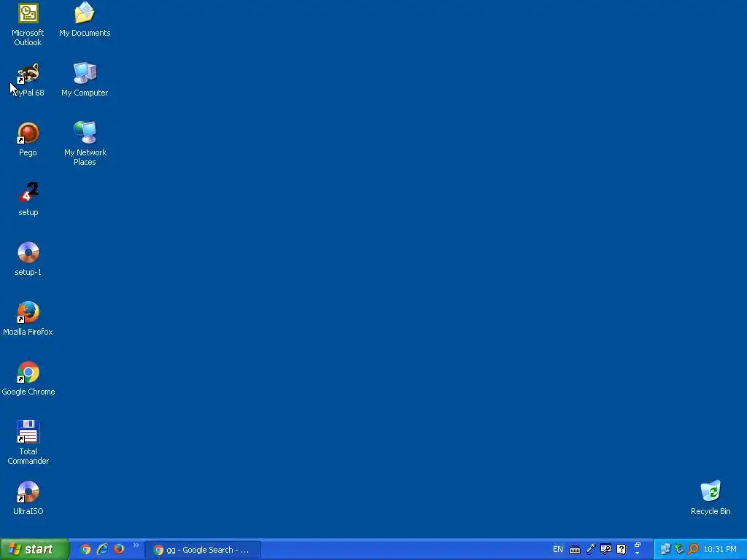Click the language bar tools icon
This screenshot has height=560, width=747.
click(x=606, y=550)
